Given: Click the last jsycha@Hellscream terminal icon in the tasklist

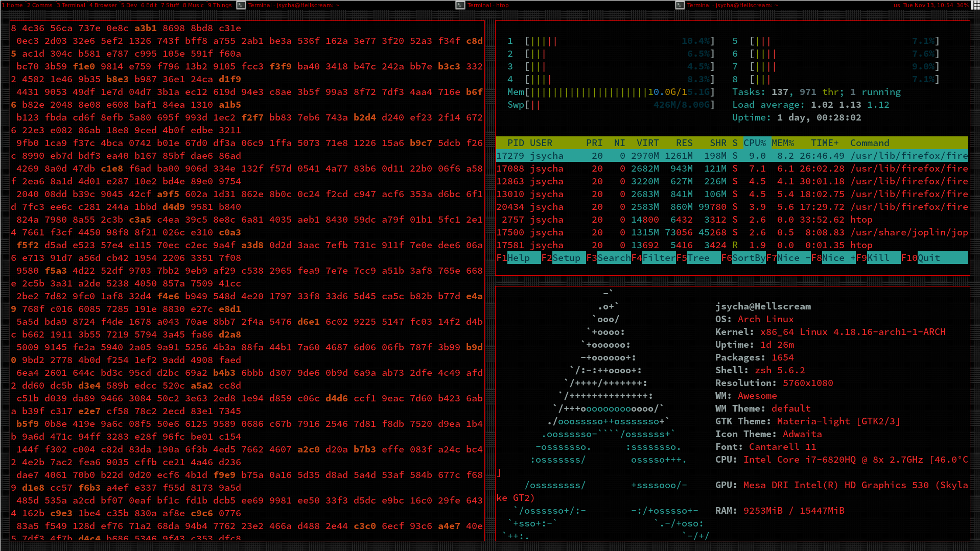Looking at the screenshot, I should [x=680, y=5].
